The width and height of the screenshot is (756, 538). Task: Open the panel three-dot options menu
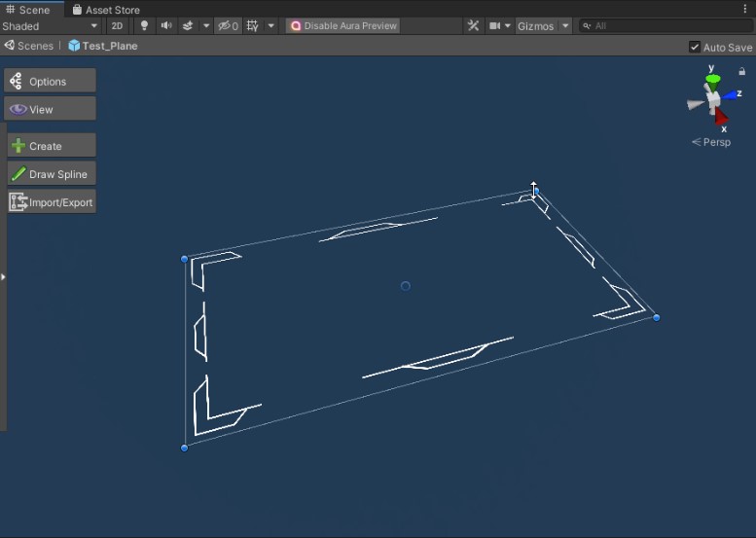[745, 9]
